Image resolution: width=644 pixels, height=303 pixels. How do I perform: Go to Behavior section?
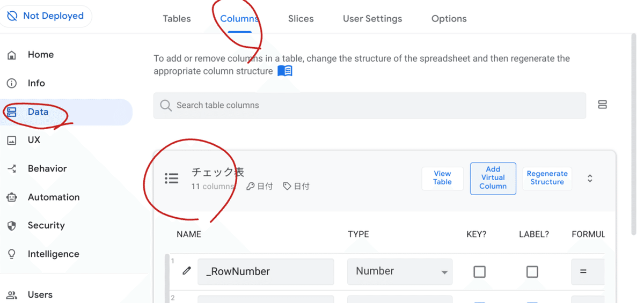click(x=47, y=168)
